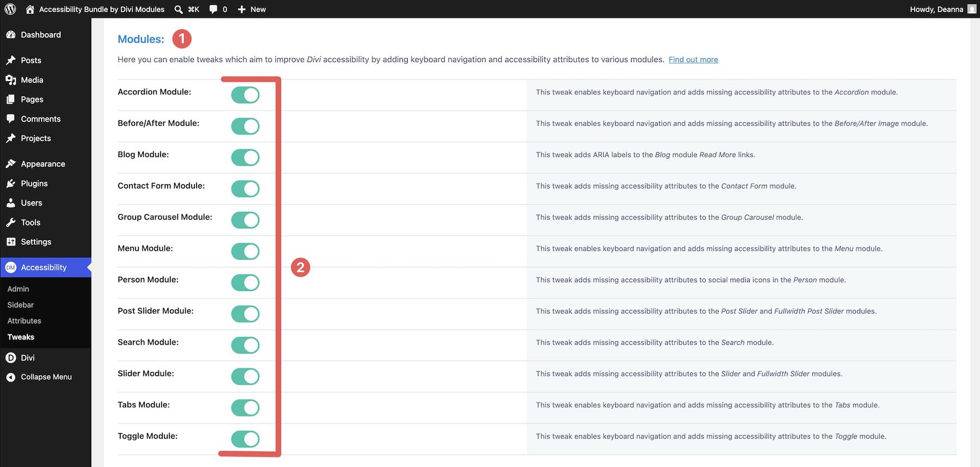980x467 pixels.
Task: Switch off the Toggle Module tweak
Action: click(246, 439)
